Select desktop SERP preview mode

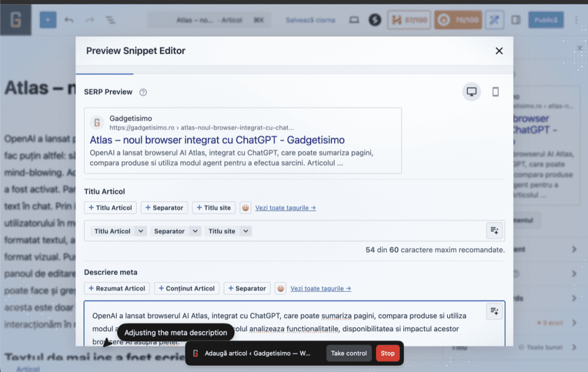pyautogui.click(x=471, y=92)
